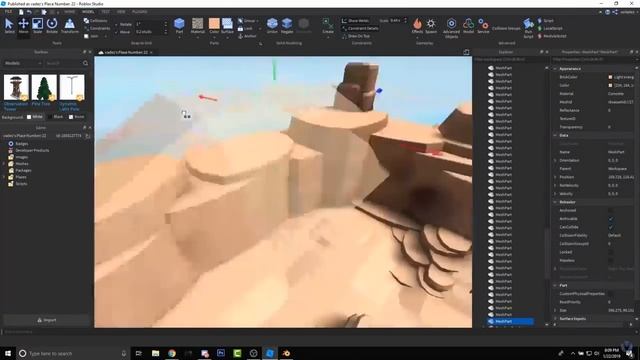The image size is (640, 360).
Task: Expand the Places folder in Game panel
Action: 4,177
